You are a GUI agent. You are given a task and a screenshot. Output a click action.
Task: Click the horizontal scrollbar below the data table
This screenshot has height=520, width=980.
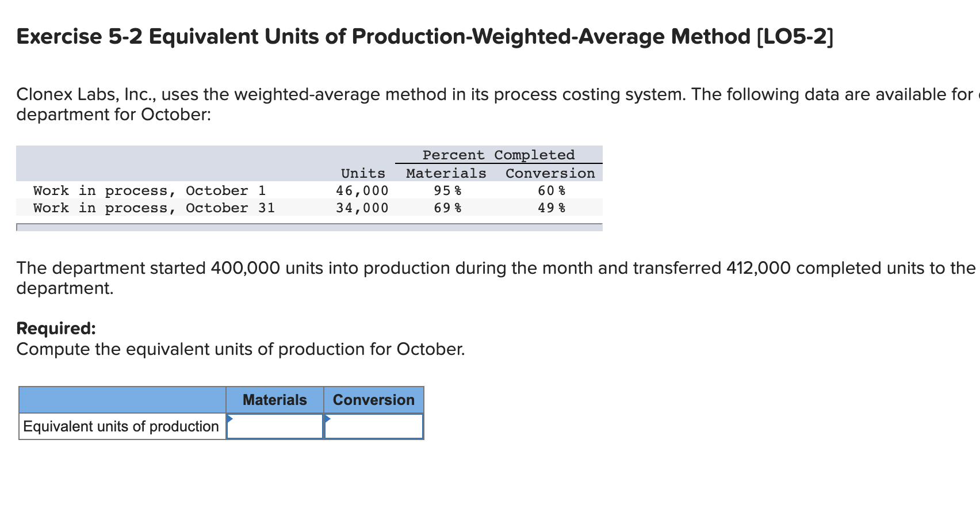(x=309, y=227)
